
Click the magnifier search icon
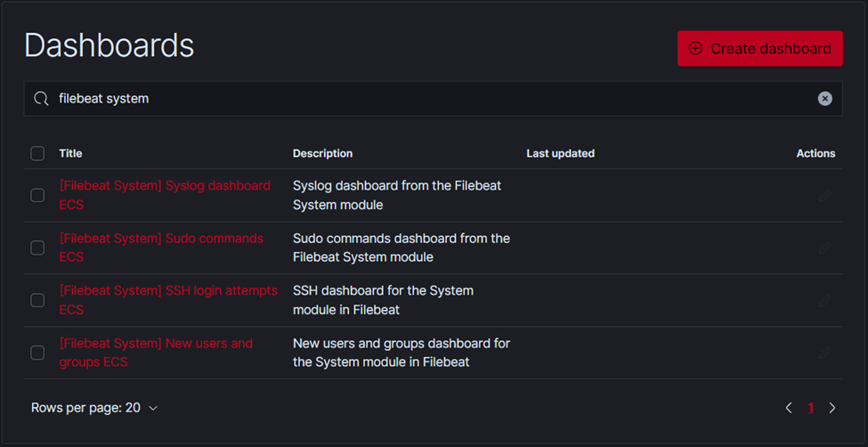pyautogui.click(x=41, y=99)
